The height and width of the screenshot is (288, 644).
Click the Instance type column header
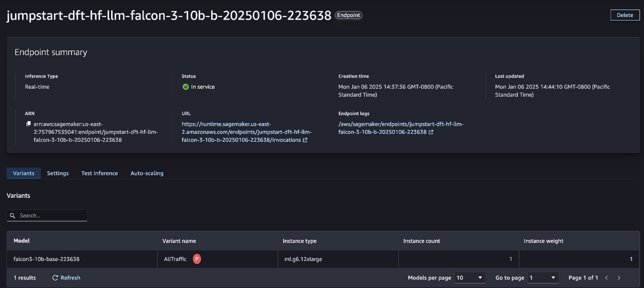click(299, 241)
